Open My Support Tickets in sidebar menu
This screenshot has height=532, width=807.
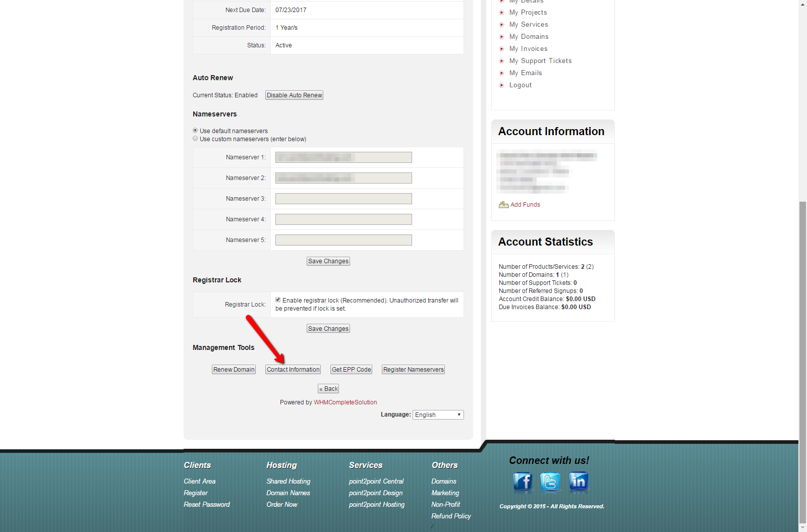click(541, 61)
